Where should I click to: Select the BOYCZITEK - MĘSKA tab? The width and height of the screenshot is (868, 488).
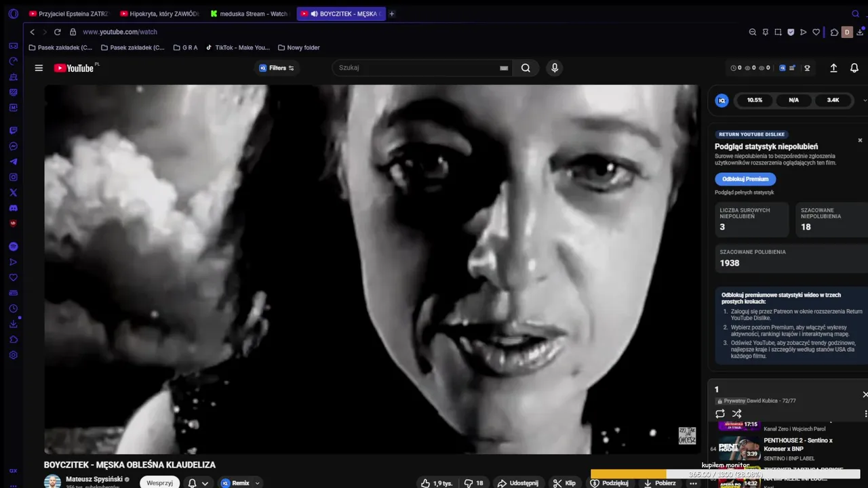pyautogui.click(x=341, y=14)
